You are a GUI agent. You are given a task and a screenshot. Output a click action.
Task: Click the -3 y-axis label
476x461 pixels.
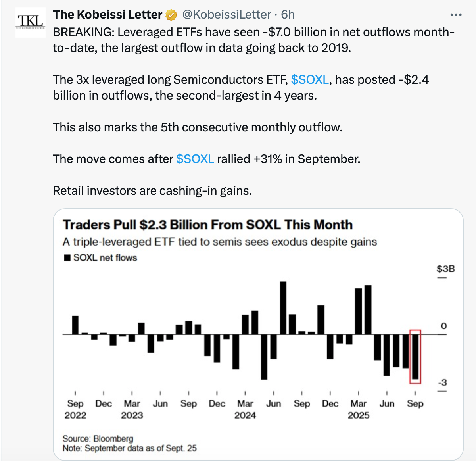pos(442,383)
